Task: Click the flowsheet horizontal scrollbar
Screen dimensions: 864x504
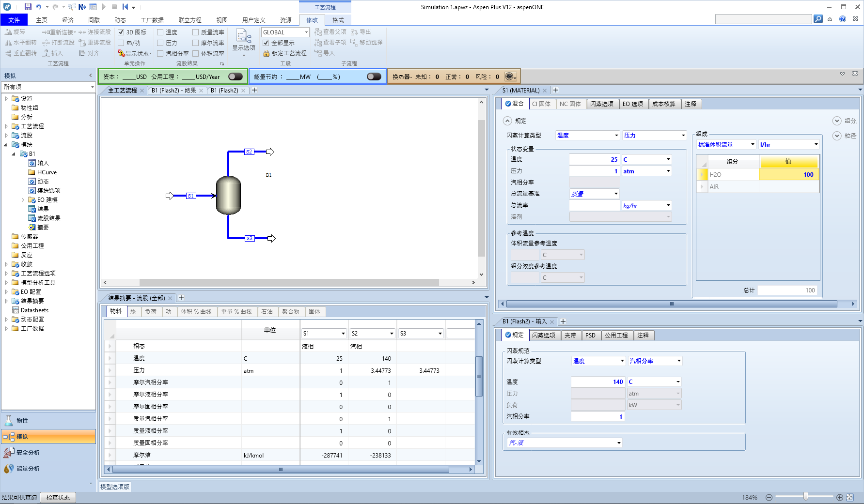Action: [289, 282]
